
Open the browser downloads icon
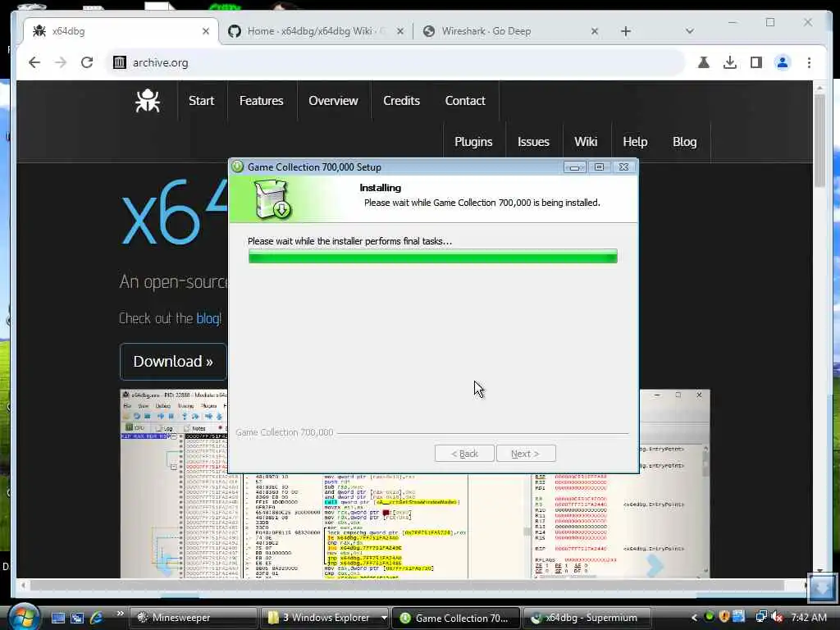729,62
